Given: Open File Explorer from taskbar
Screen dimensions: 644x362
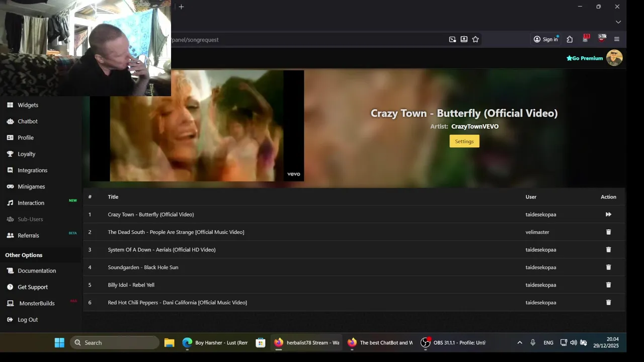Looking at the screenshot, I should point(169,342).
